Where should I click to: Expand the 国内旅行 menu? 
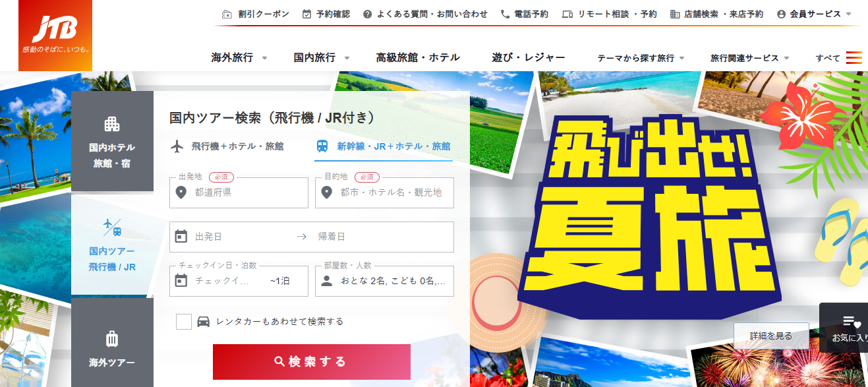[x=322, y=57]
